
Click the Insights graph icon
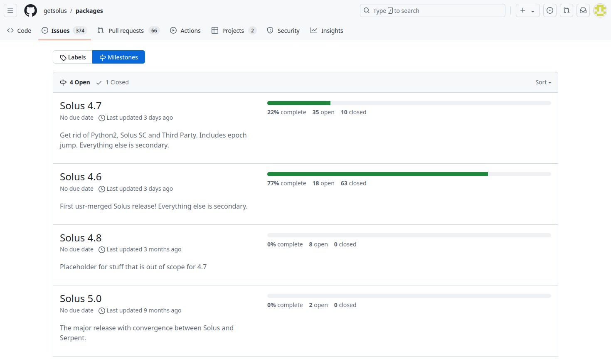click(314, 30)
